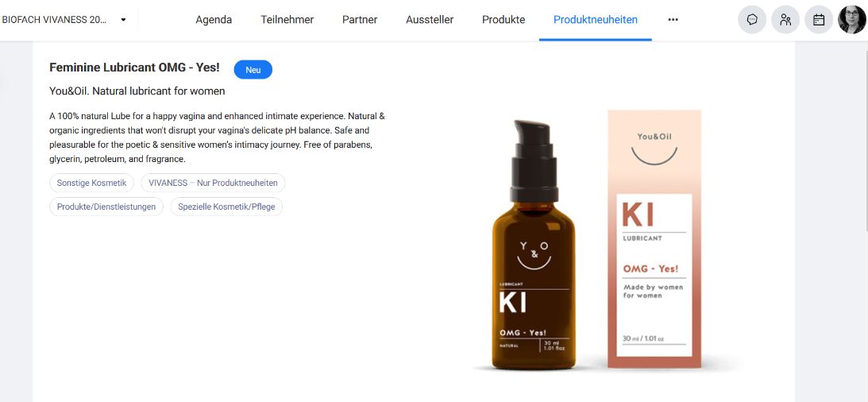Open the calendar schedule icon

point(819,19)
